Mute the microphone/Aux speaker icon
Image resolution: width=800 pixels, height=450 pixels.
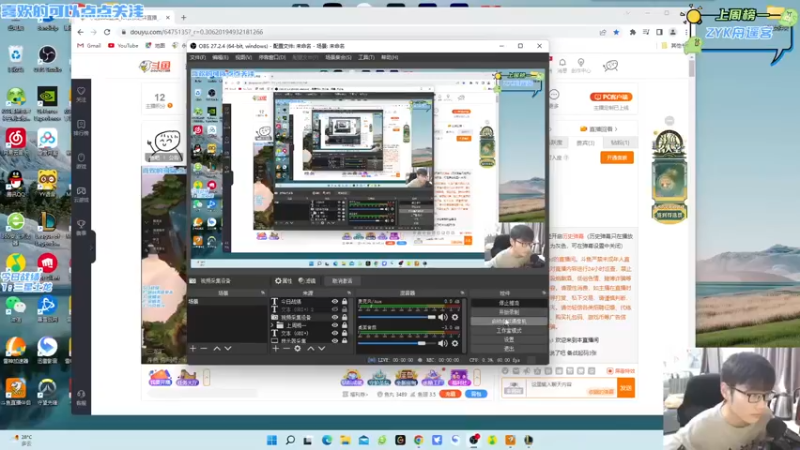point(442,317)
